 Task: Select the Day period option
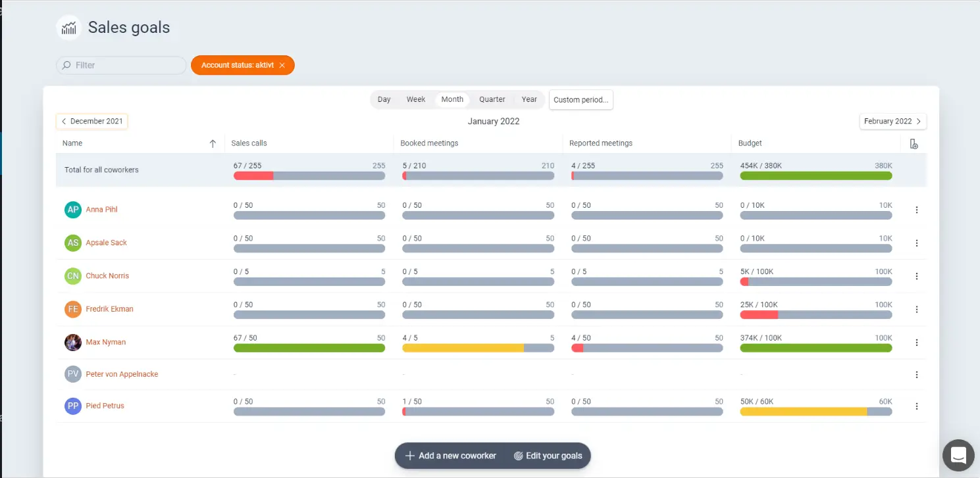coord(384,99)
